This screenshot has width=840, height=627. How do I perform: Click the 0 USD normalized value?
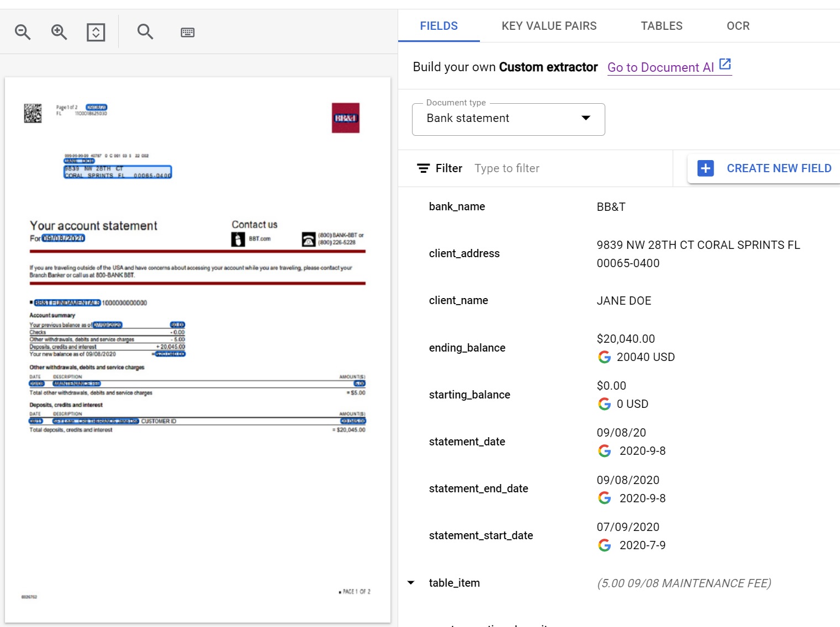632,404
